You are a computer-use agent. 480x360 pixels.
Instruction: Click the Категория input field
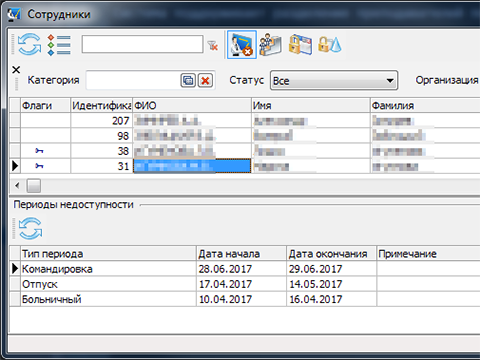133,80
